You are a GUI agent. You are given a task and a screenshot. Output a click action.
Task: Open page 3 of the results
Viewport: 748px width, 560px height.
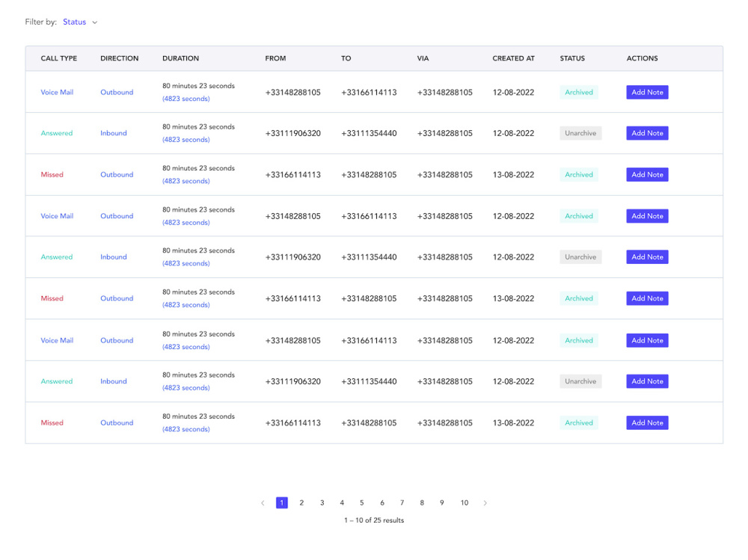pyautogui.click(x=322, y=502)
